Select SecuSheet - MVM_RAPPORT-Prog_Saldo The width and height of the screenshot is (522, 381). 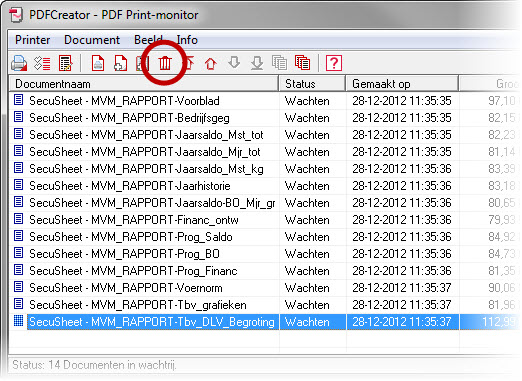click(131, 237)
